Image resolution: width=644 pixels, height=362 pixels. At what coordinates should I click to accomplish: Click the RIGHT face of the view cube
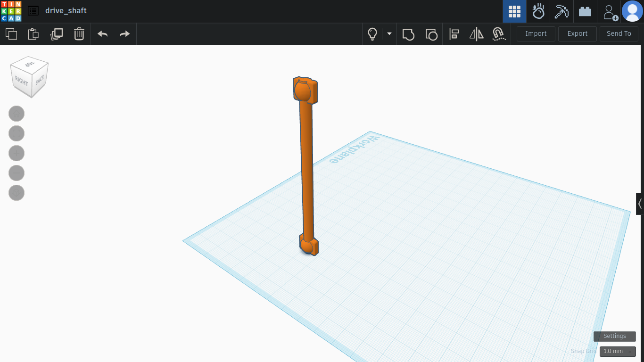[22, 81]
